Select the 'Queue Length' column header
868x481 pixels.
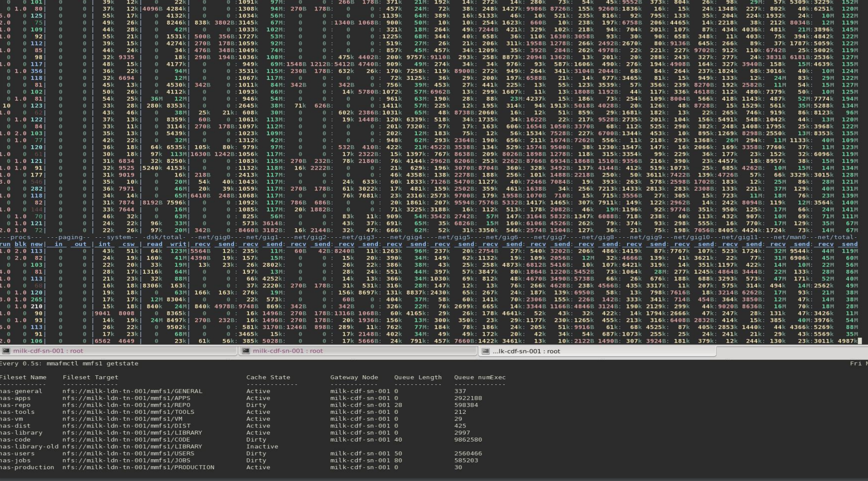418,378
